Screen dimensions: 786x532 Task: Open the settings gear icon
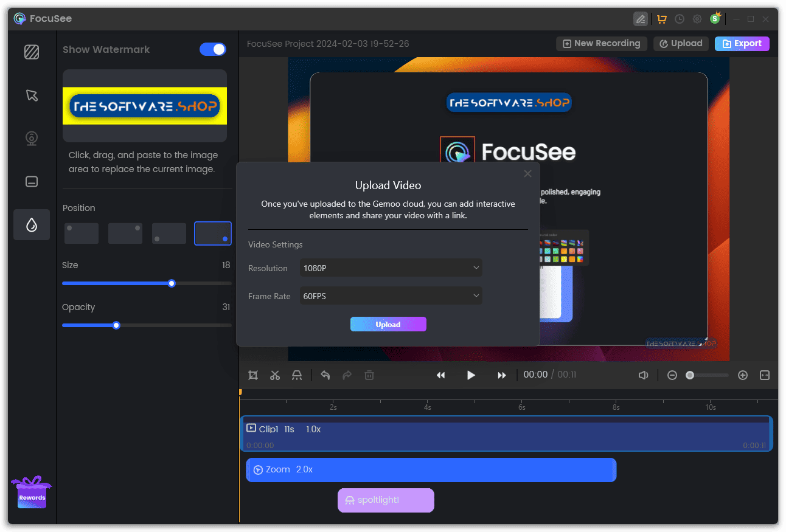point(697,19)
